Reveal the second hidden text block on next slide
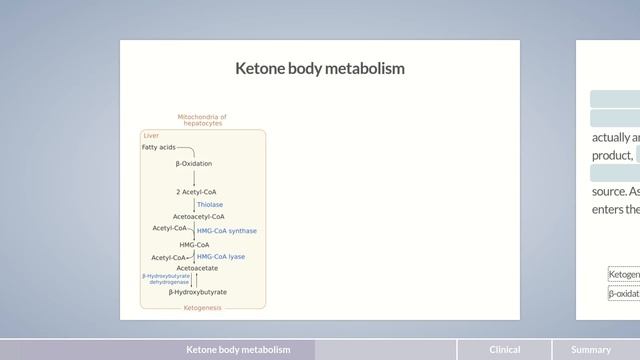The image size is (640, 360). pos(615,118)
